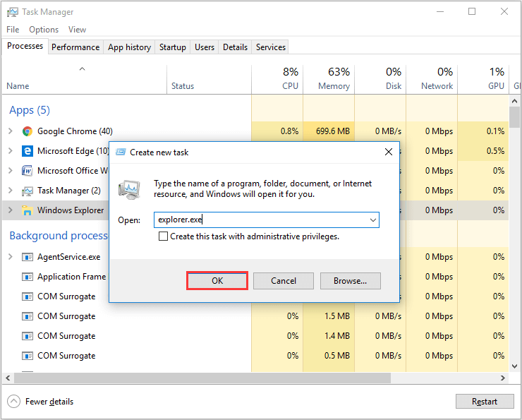Click the Run icon in Create new task dialog
The image size is (522, 420).
[x=128, y=190]
